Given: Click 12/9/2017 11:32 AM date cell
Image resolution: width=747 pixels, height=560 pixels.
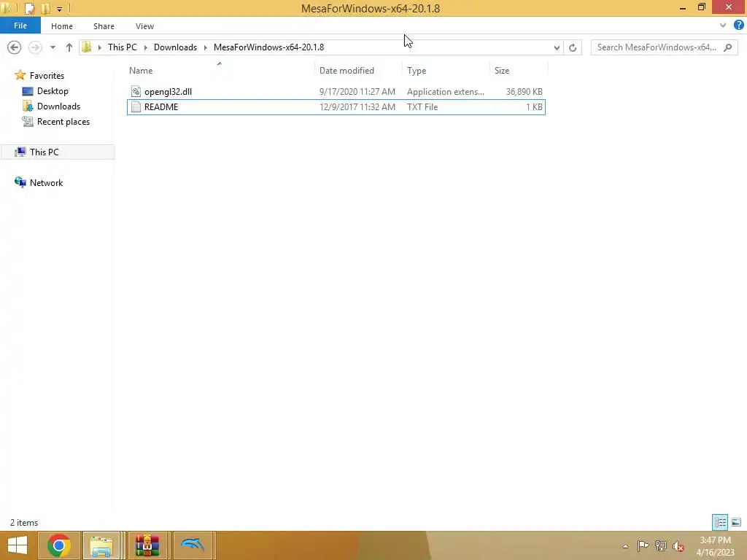Looking at the screenshot, I should tap(357, 106).
